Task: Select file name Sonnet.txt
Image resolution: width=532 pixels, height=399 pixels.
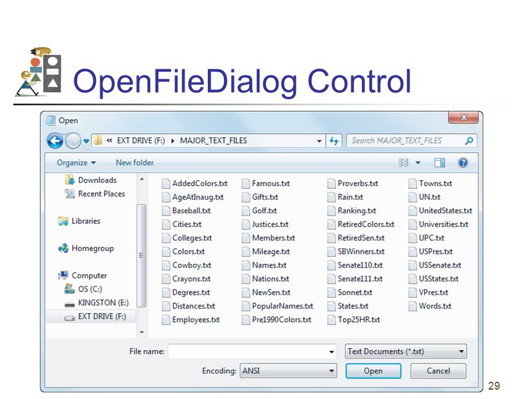Action: [x=355, y=293]
